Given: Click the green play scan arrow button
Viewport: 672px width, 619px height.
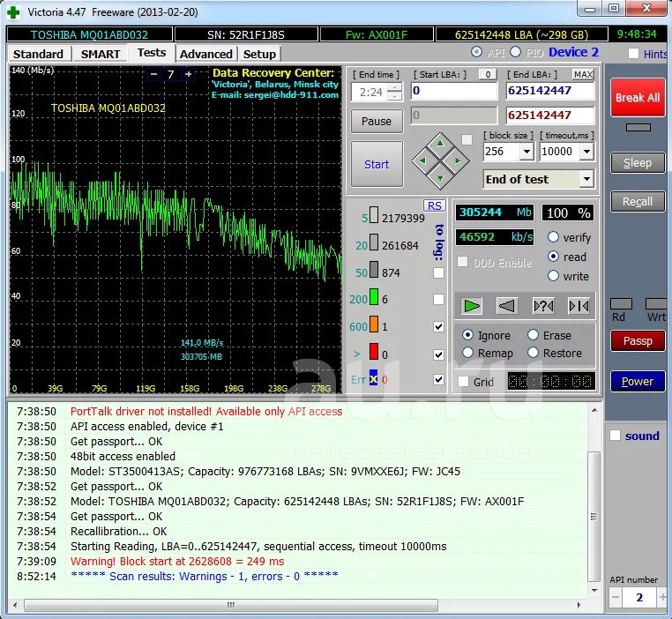Looking at the screenshot, I should click(472, 306).
